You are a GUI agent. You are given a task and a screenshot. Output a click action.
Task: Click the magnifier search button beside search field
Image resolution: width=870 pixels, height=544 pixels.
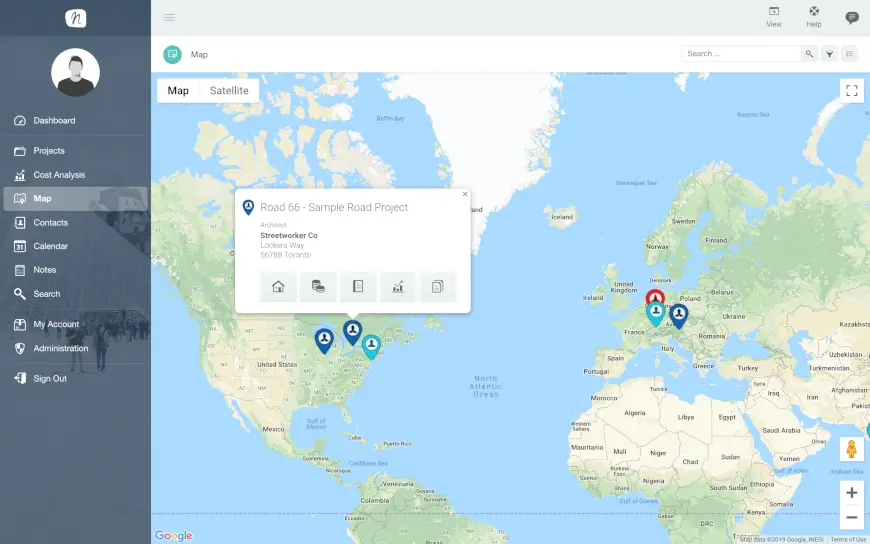coord(810,54)
